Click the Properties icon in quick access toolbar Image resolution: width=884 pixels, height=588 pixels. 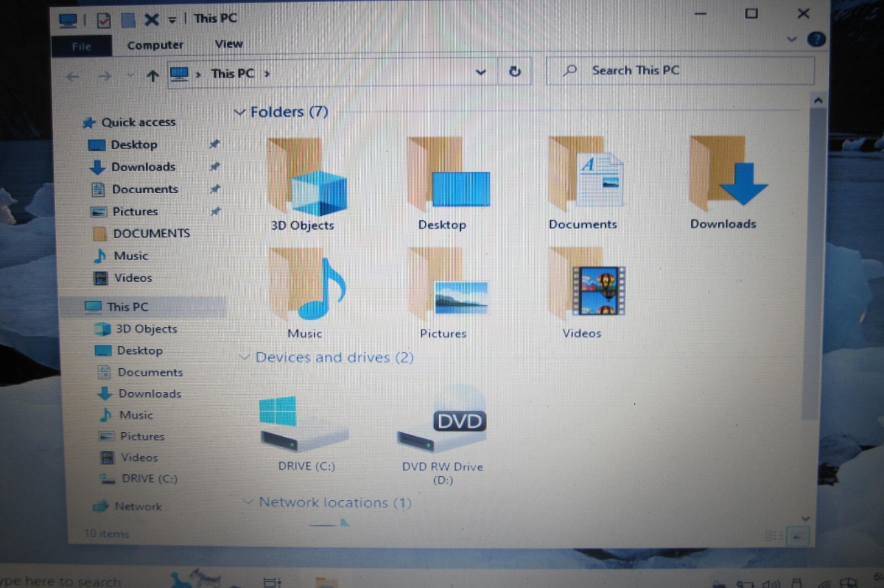(103, 21)
